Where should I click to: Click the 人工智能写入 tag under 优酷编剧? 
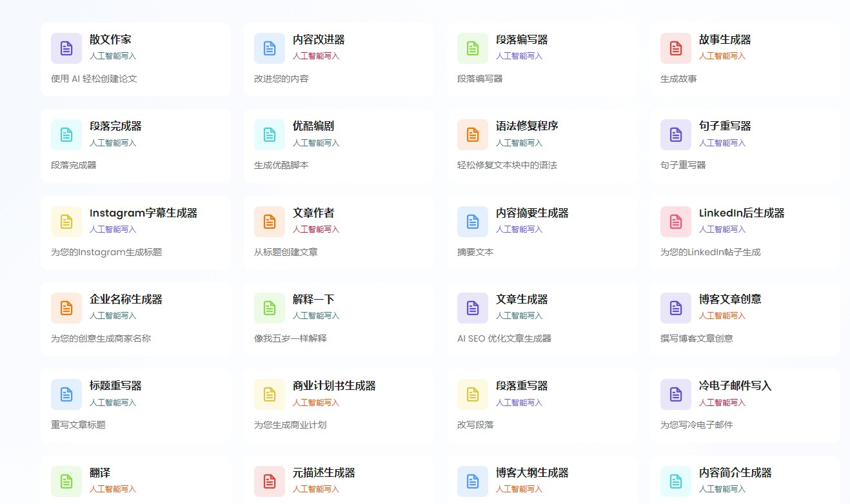[x=316, y=143]
